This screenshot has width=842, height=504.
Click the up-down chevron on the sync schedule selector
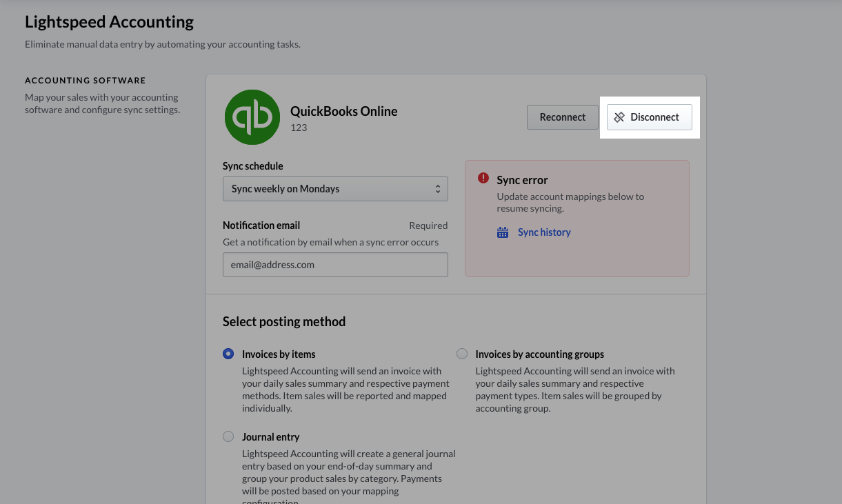click(438, 188)
